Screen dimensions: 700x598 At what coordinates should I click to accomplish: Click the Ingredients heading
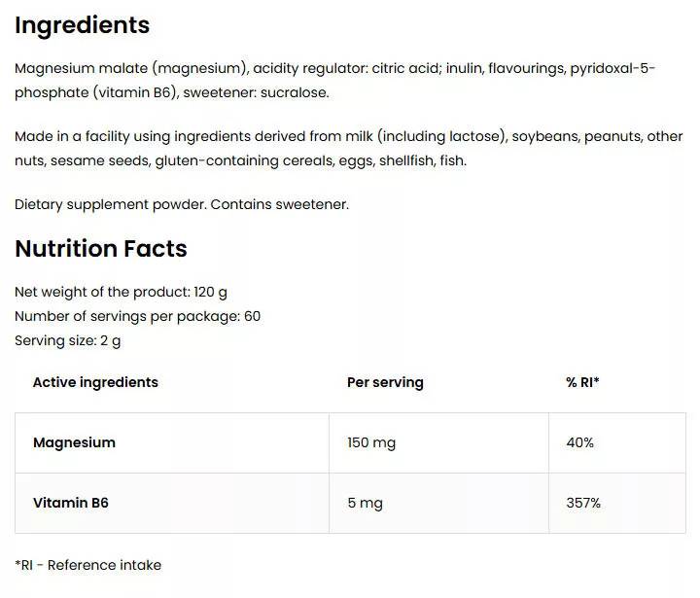click(83, 25)
